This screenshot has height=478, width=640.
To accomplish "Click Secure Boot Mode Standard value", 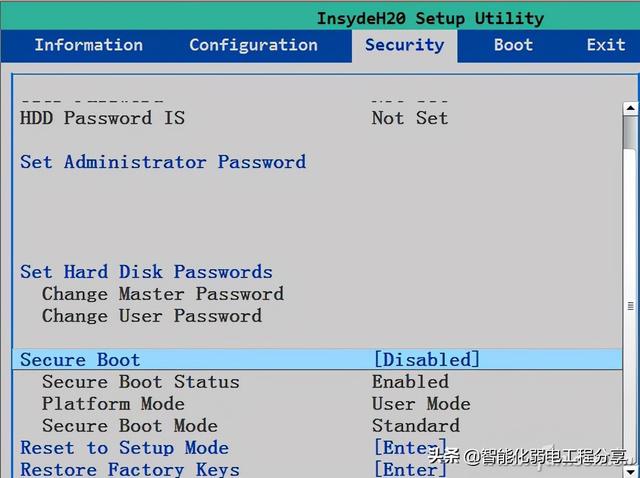I will click(x=415, y=426).
